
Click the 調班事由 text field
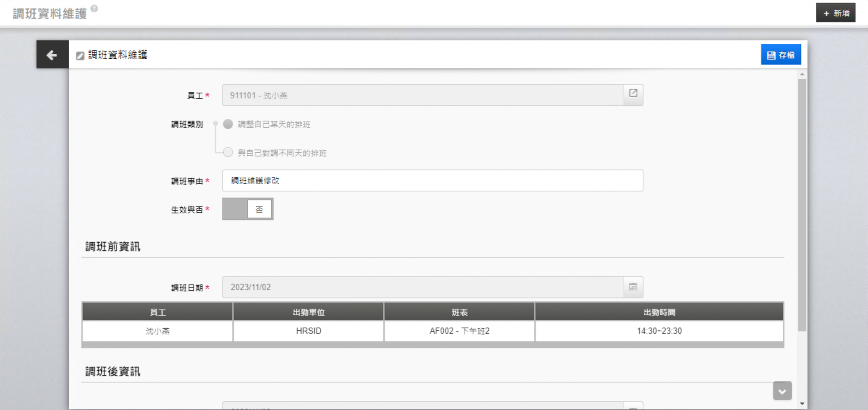click(x=433, y=180)
